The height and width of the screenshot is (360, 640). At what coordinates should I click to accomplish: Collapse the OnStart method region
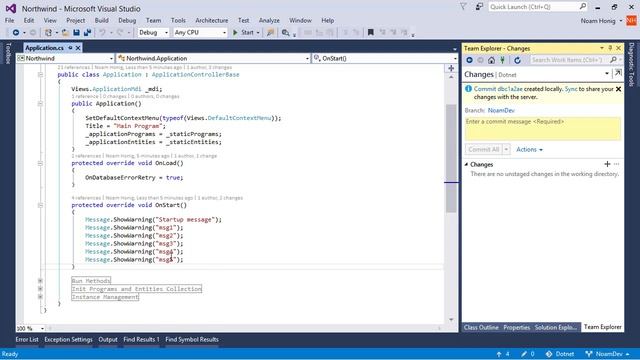click(x=40, y=205)
